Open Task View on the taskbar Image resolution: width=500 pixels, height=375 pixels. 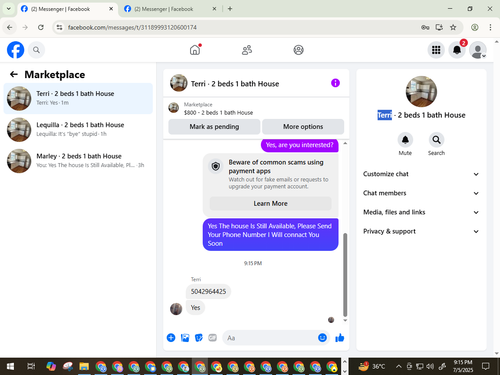click(31, 367)
